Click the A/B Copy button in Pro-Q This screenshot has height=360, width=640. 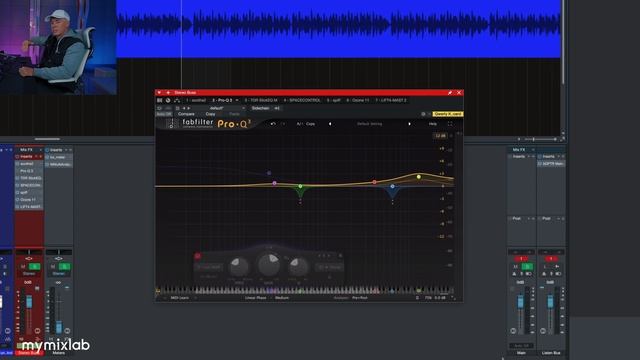pos(306,124)
